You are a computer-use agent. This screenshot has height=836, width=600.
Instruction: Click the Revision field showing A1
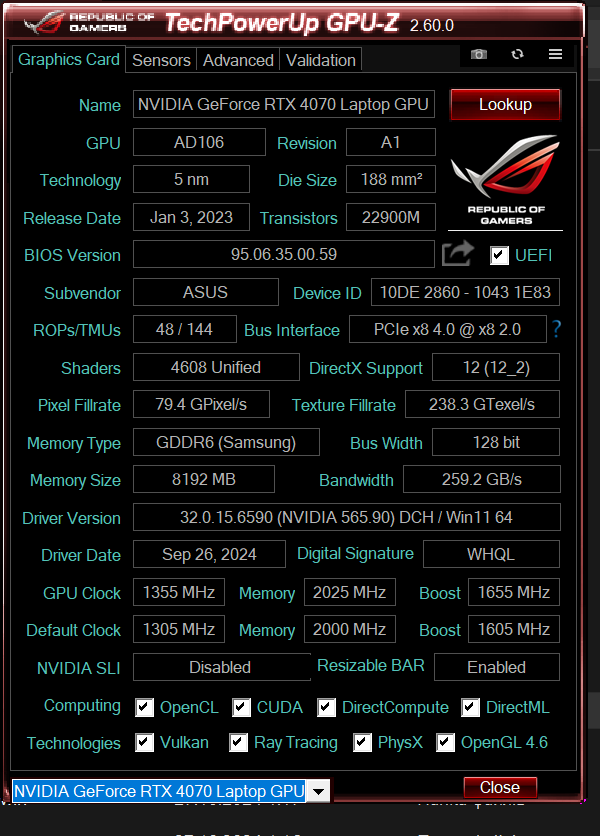click(390, 142)
